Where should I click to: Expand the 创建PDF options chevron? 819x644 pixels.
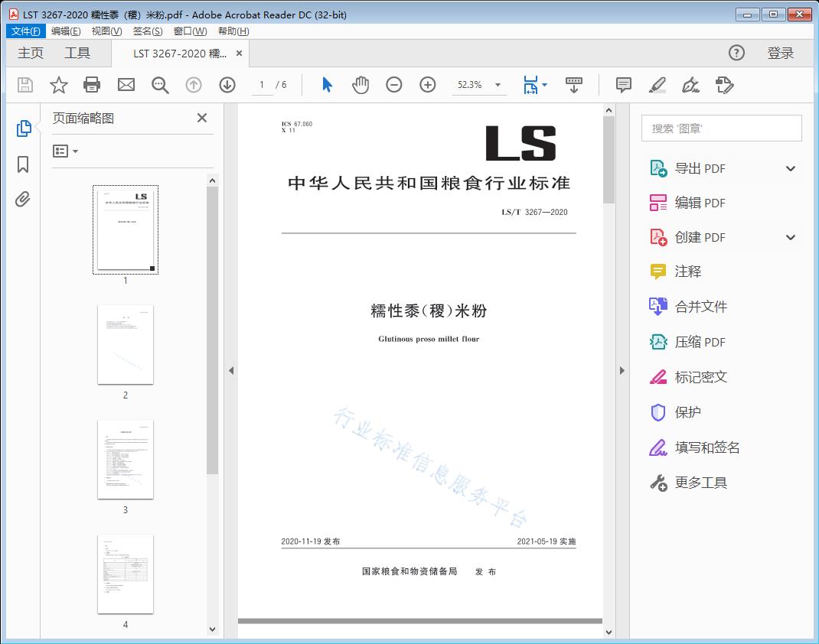pos(791,237)
